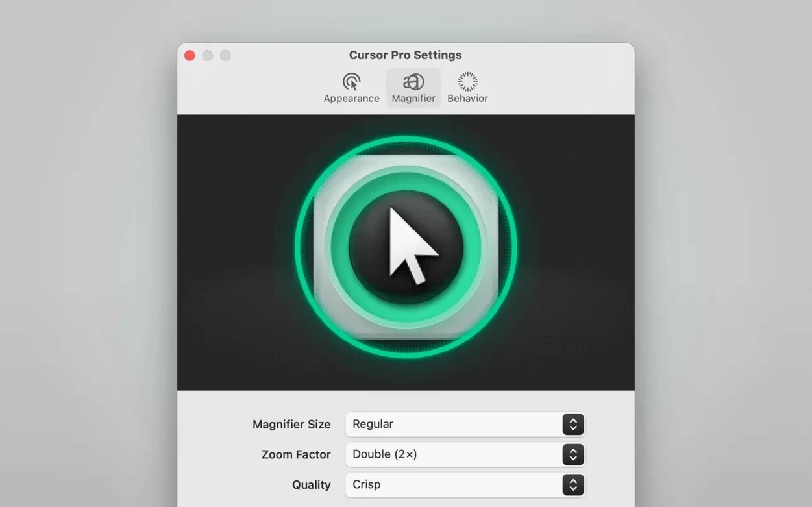
Task: Click the up-down chevron beside Crisp
Action: click(x=573, y=485)
